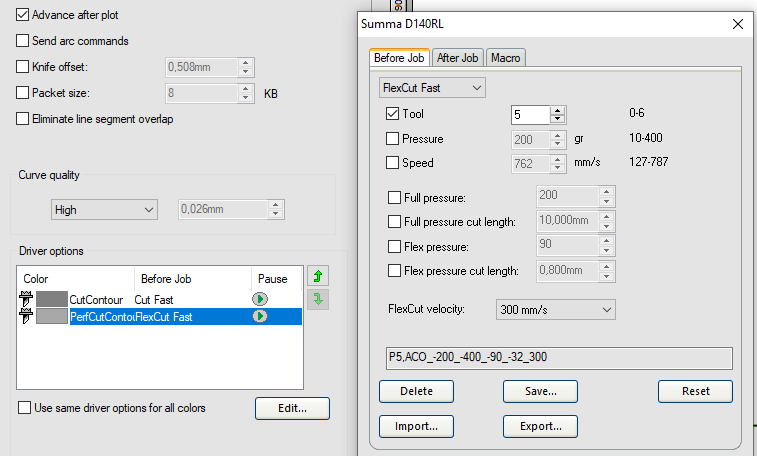Click the Delete button
Viewport: 757px width, 456px height.
tap(416, 391)
